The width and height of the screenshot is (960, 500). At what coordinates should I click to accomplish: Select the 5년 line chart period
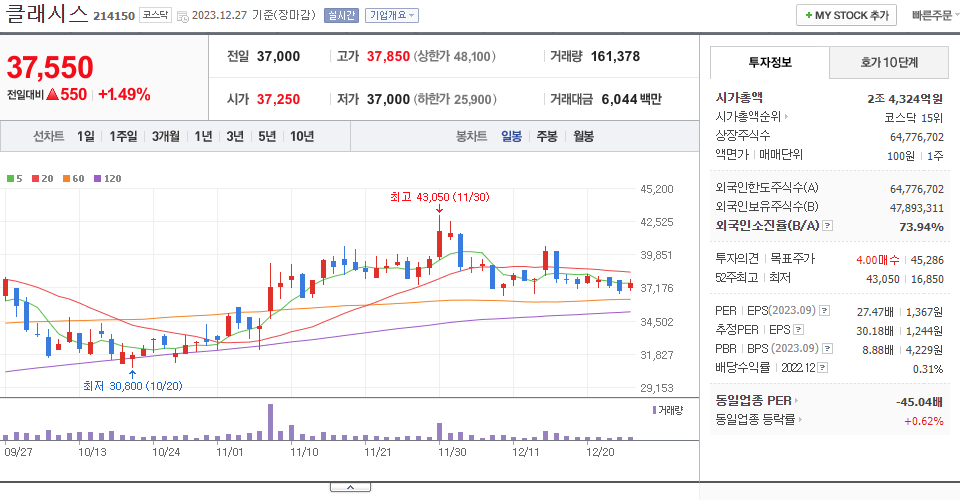[267, 136]
